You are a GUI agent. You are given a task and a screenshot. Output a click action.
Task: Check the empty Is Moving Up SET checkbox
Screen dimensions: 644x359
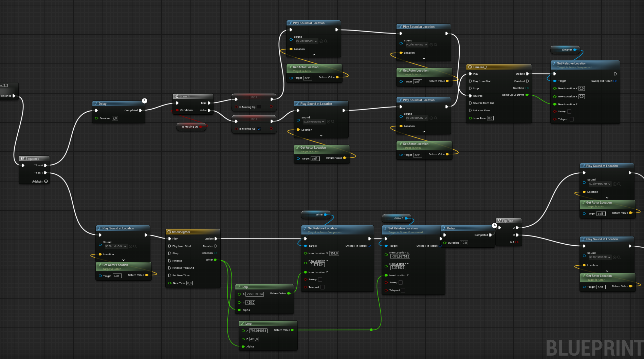click(259, 107)
